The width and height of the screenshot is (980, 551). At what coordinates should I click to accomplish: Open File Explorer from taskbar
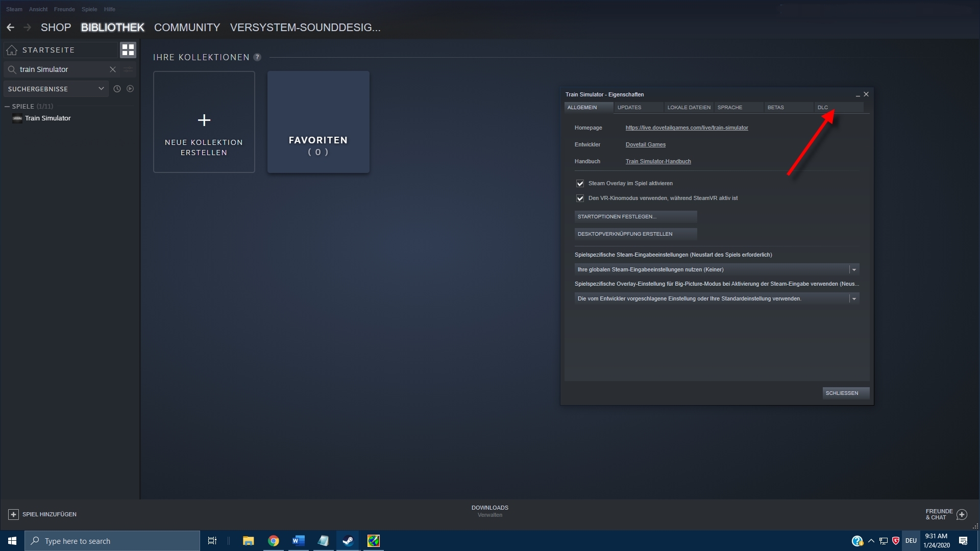pos(249,541)
